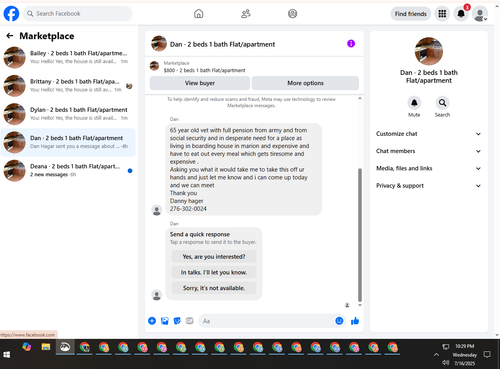This screenshot has height=369, width=500.
Task: Choose a GIF icon in composer
Action: tap(190, 321)
